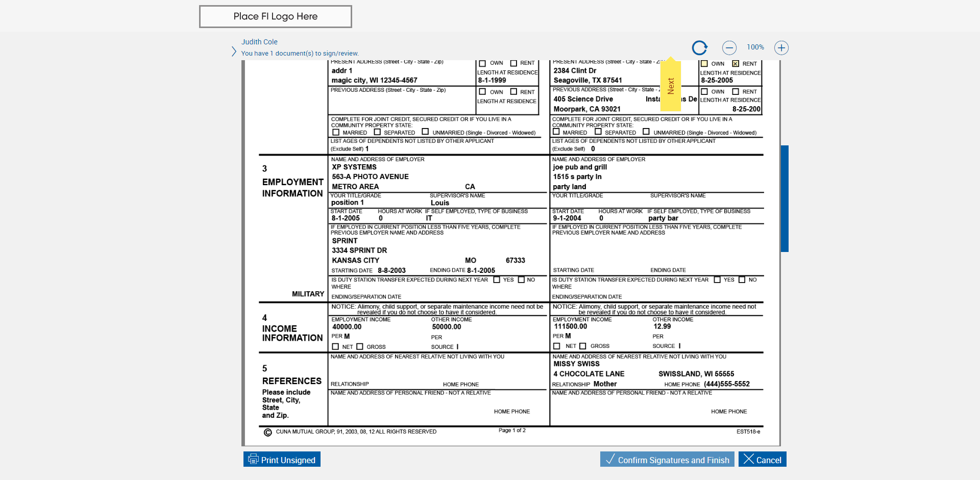980x480 pixels.
Task: Open the Judith Cole signer link
Action: tap(259, 42)
